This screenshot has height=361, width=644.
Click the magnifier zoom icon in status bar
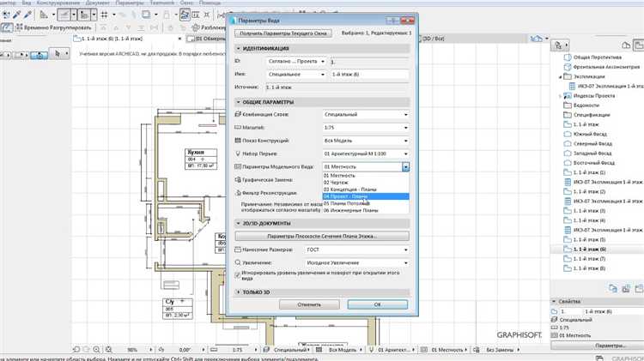(x=96, y=350)
